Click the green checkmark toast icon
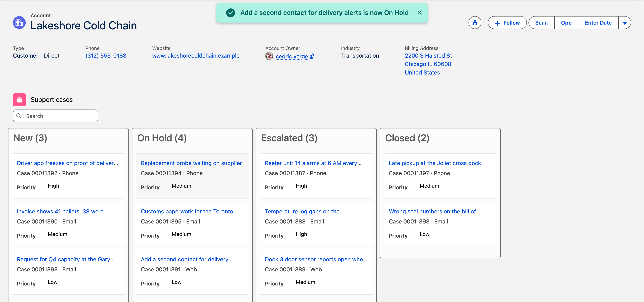The height and width of the screenshot is (302, 644). [x=230, y=12]
